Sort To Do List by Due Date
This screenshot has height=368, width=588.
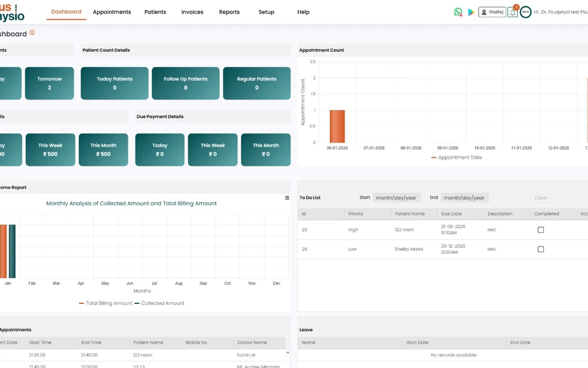pos(451,214)
